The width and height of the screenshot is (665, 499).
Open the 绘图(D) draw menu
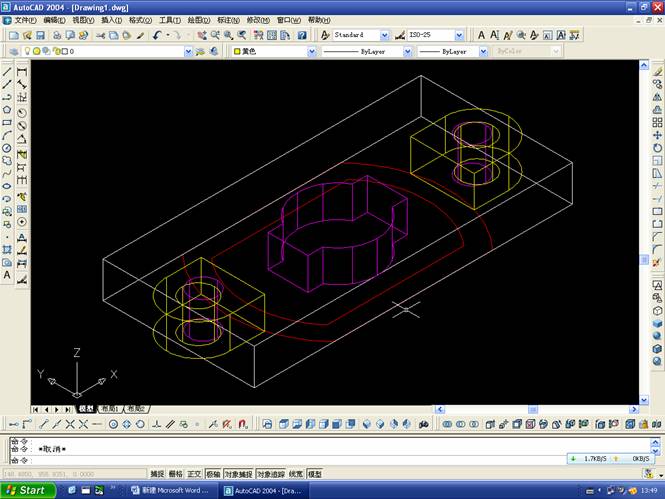coord(198,20)
